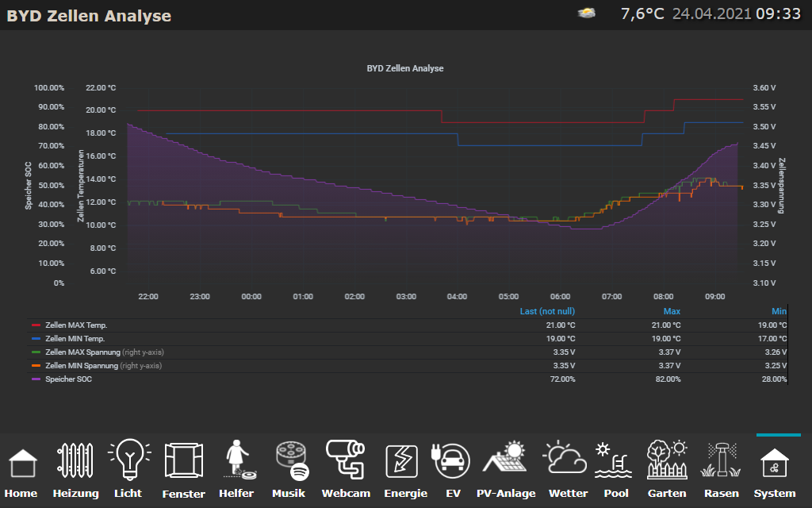The width and height of the screenshot is (812, 508).
Task: Click the date 24.04.2021 in header
Action: coord(711,13)
